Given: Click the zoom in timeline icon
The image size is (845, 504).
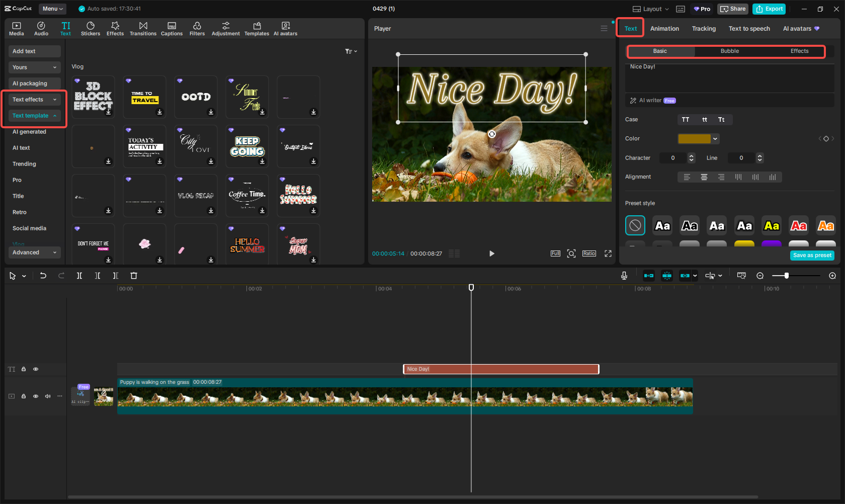Looking at the screenshot, I should pos(832,276).
